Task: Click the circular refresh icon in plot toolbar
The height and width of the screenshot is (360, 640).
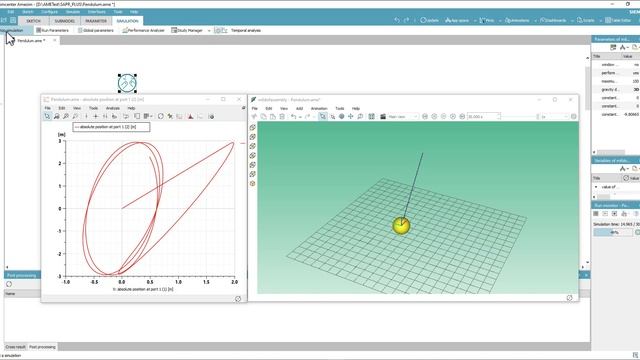Action: 161,116
